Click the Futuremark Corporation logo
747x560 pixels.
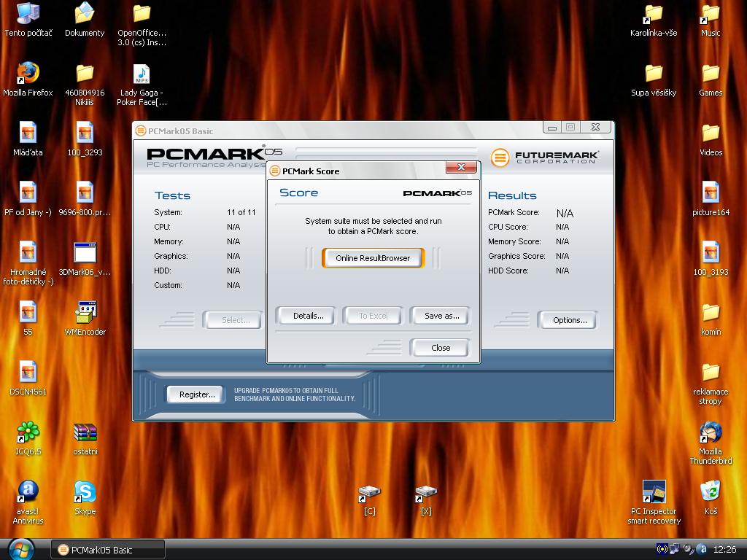click(x=545, y=157)
